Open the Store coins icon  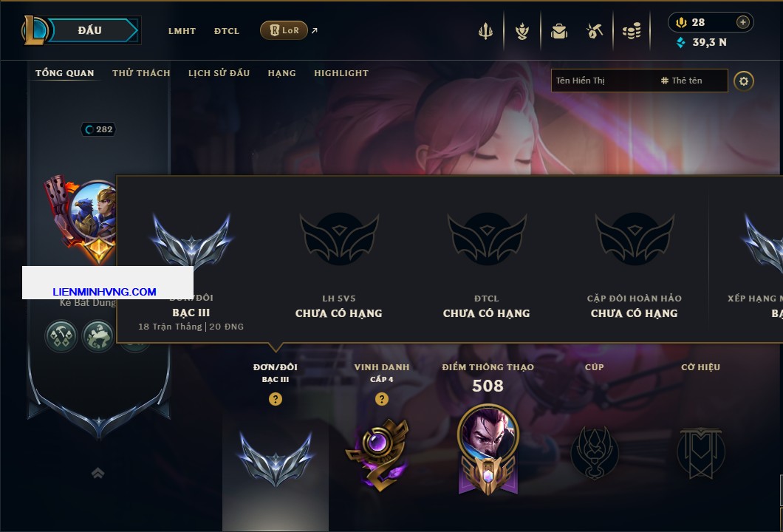tap(632, 32)
